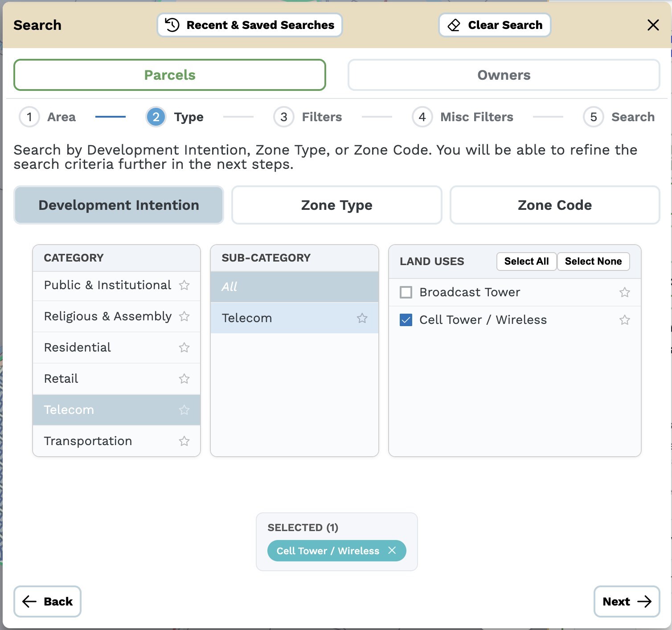Switch to the Zone Type tab
Viewport: 672px width, 630px height.
tap(336, 205)
